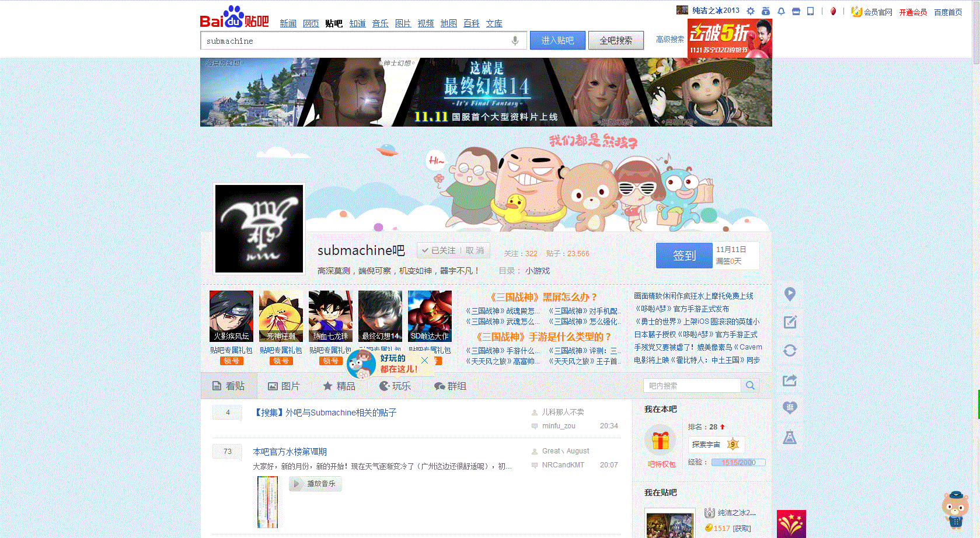Click 取消 to unfollow the bar
This screenshot has height=538, width=980.
point(475,250)
